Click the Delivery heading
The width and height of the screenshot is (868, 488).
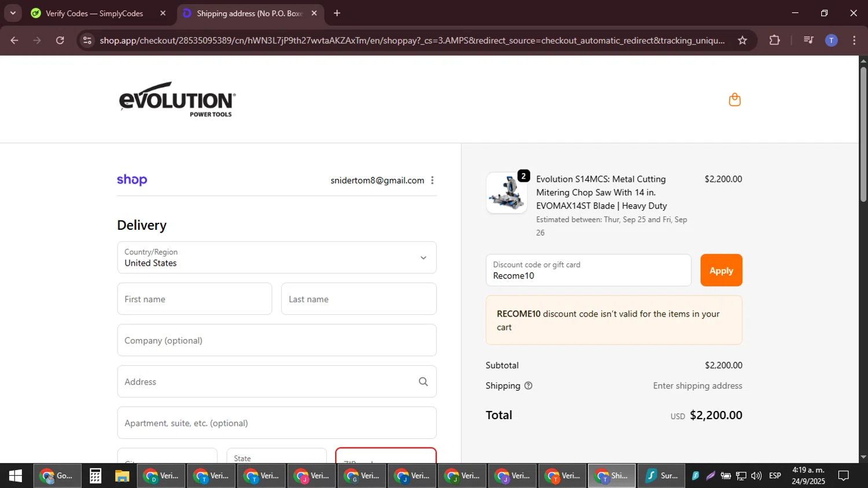coord(142,225)
